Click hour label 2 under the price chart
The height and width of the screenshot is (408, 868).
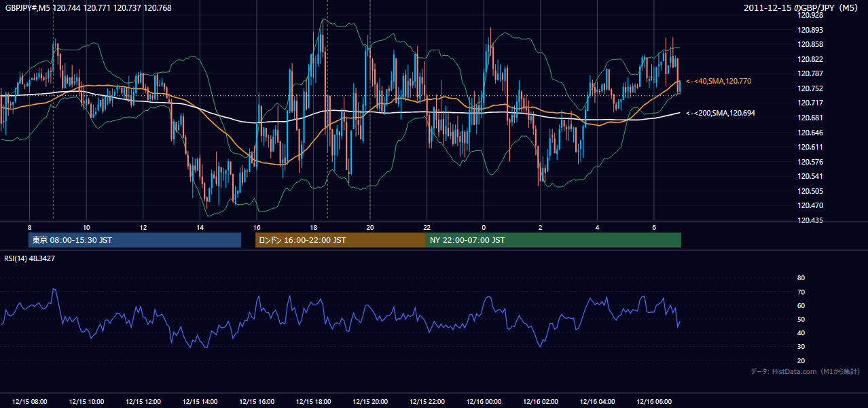click(x=541, y=227)
